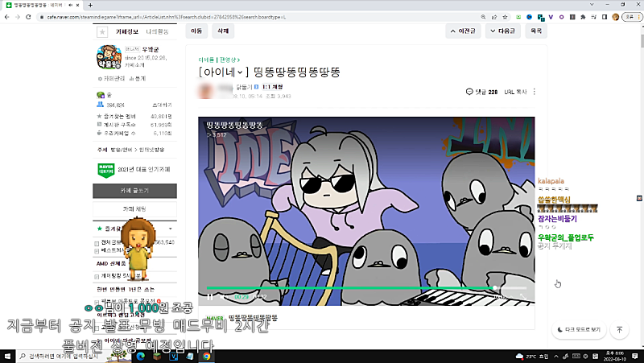
Task: Open the zoom magnifier icon in address bar
Action: click(483, 17)
